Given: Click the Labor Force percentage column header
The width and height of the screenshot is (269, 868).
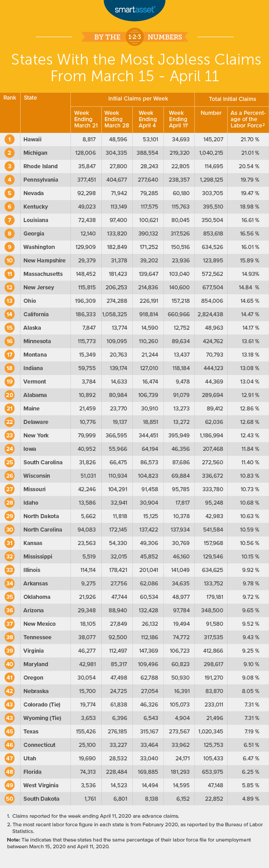Looking at the screenshot, I should click(x=248, y=119).
